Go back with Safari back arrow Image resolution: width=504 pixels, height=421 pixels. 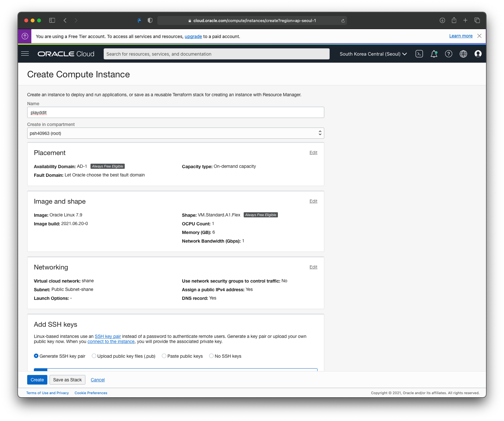[x=65, y=20]
